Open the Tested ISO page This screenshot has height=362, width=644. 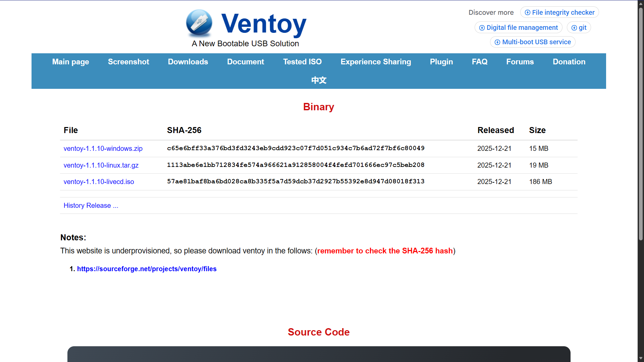coord(302,62)
